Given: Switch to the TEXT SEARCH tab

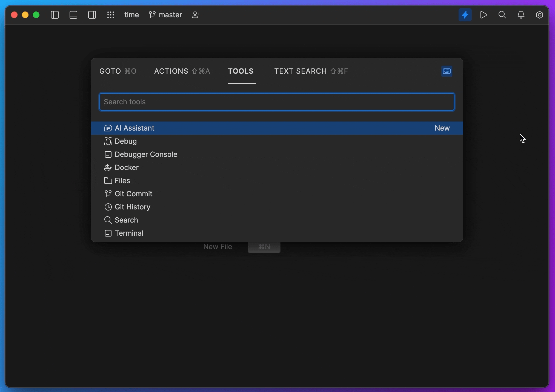Looking at the screenshot, I should (311, 71).
